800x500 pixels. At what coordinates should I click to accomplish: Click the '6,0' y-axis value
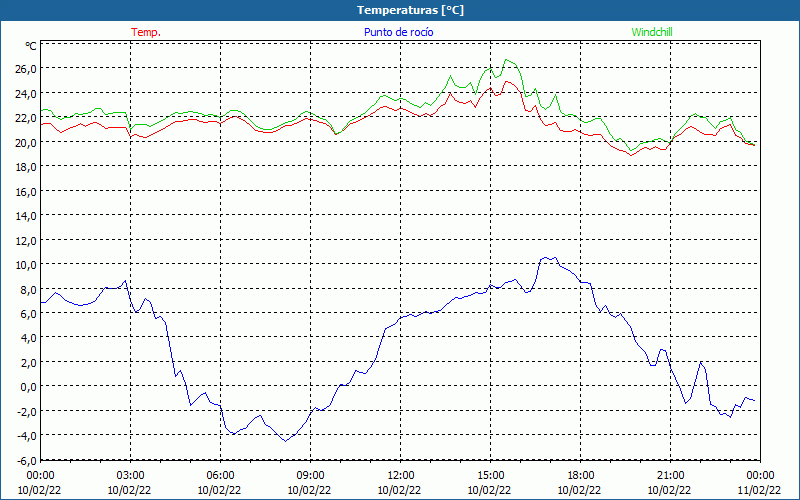[x=29, y=314]
